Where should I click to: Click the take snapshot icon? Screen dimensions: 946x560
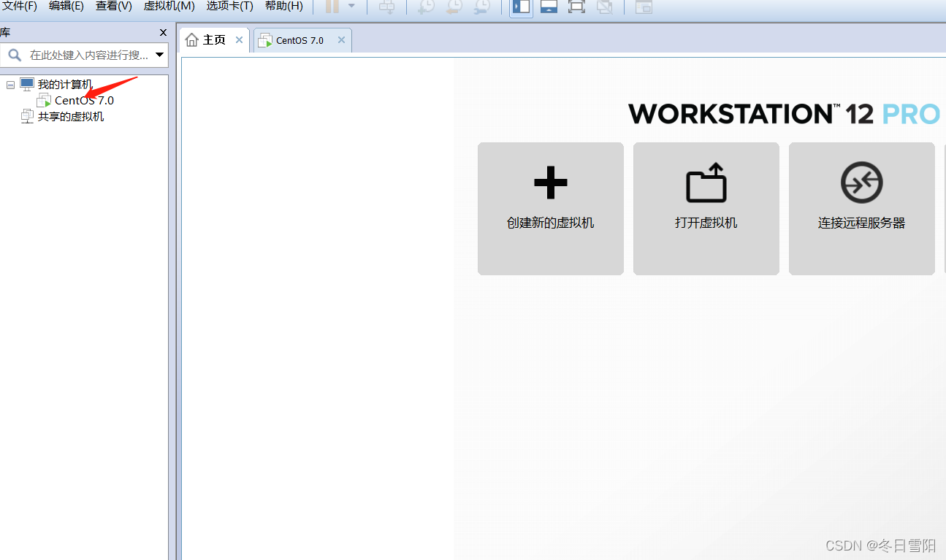pyautogui.click(x=426, y=7)
